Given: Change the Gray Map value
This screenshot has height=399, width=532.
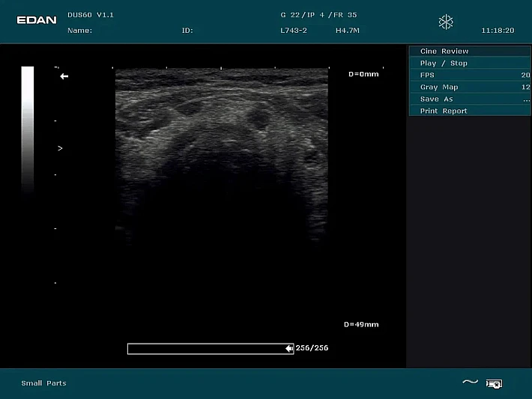Looking at the screenshot, I should pos(469,88).
